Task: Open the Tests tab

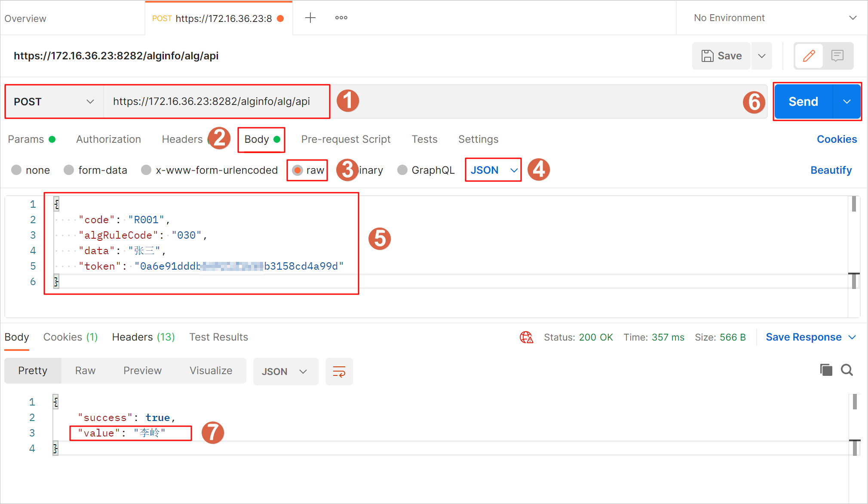Action: click(424, 139)
